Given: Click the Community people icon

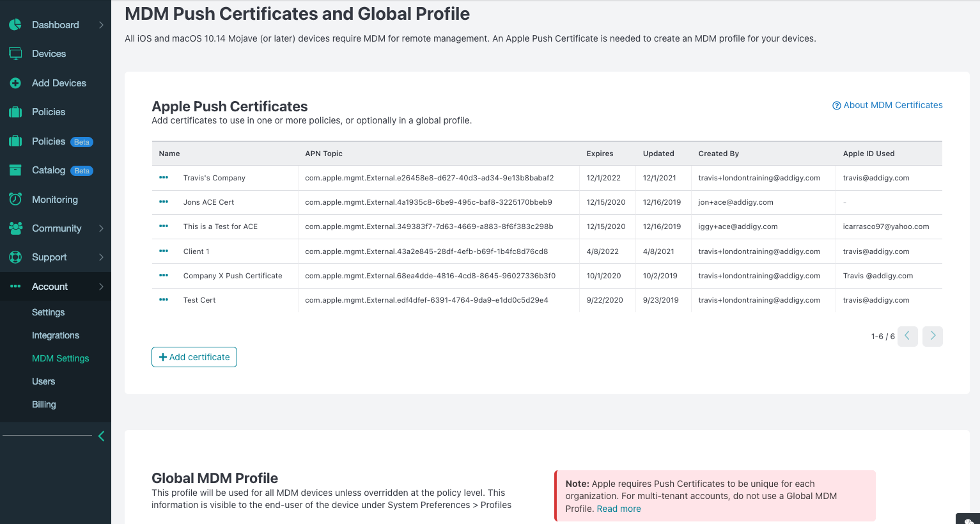Looking at the screenshot, I should (x=15, y=228).
